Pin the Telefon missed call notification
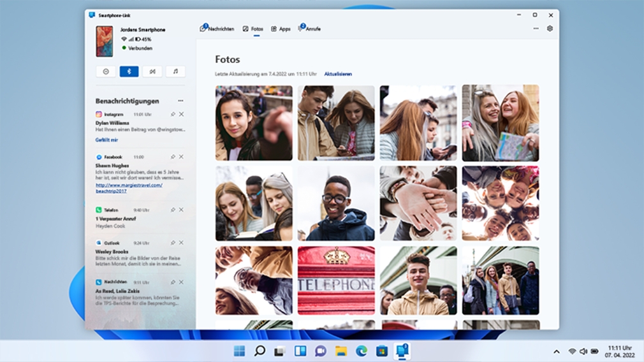 coord(173,210)
